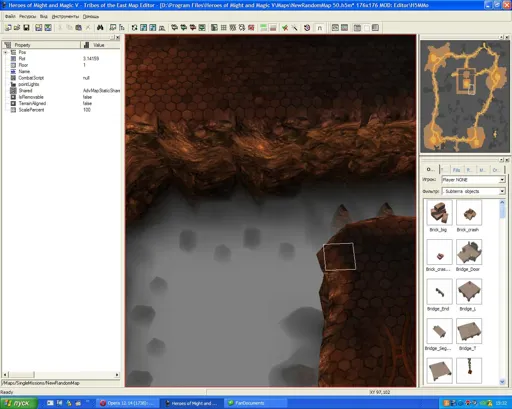Click the Save floppy disk toolbar icon

coord(26,28)
